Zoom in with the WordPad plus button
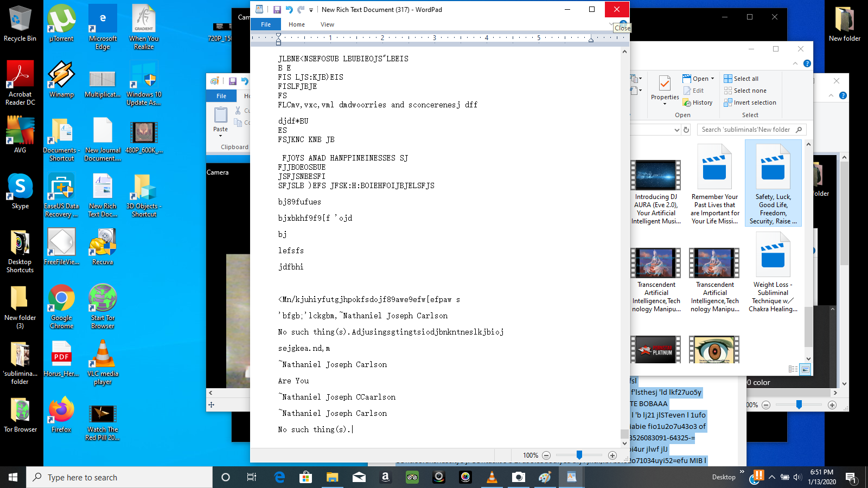868x488 pixels. [612, 455]
